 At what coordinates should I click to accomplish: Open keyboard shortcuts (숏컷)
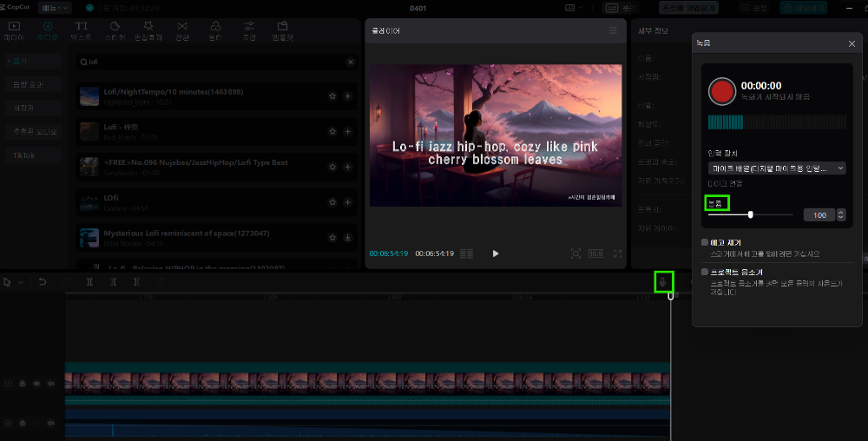621,8
